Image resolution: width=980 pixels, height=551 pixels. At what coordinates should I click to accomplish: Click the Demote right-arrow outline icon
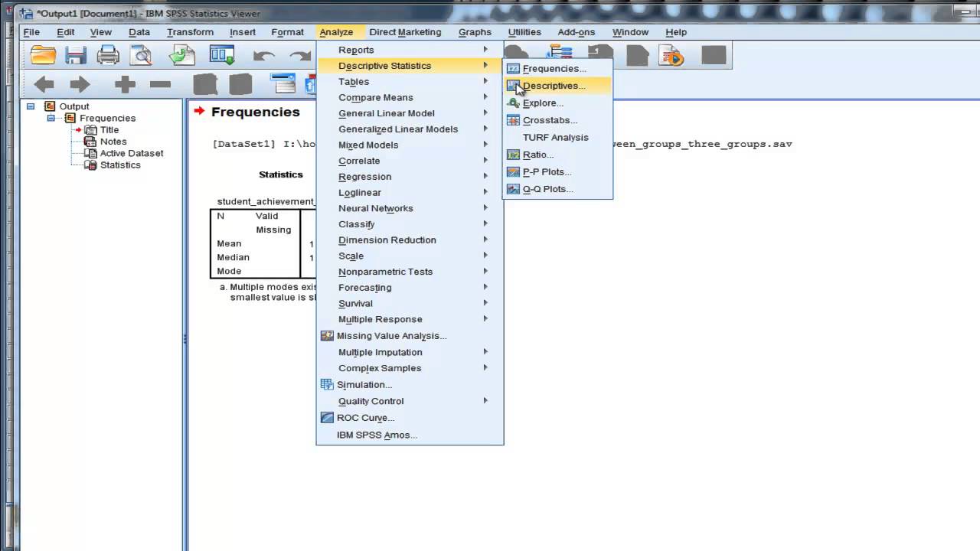point(80,84)
